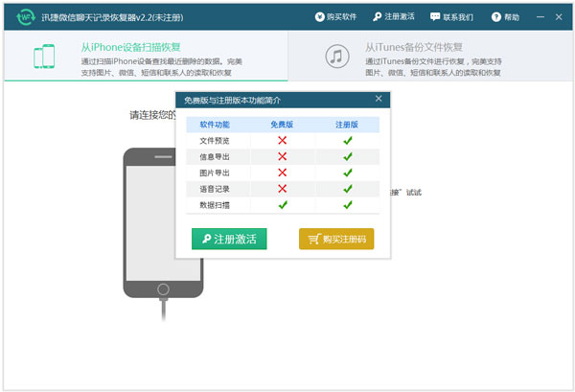Image resolution: width=575 pixels, height=392 pixels.
Task: Click the 软件功能 column header
Action: [x=215, y=125]
